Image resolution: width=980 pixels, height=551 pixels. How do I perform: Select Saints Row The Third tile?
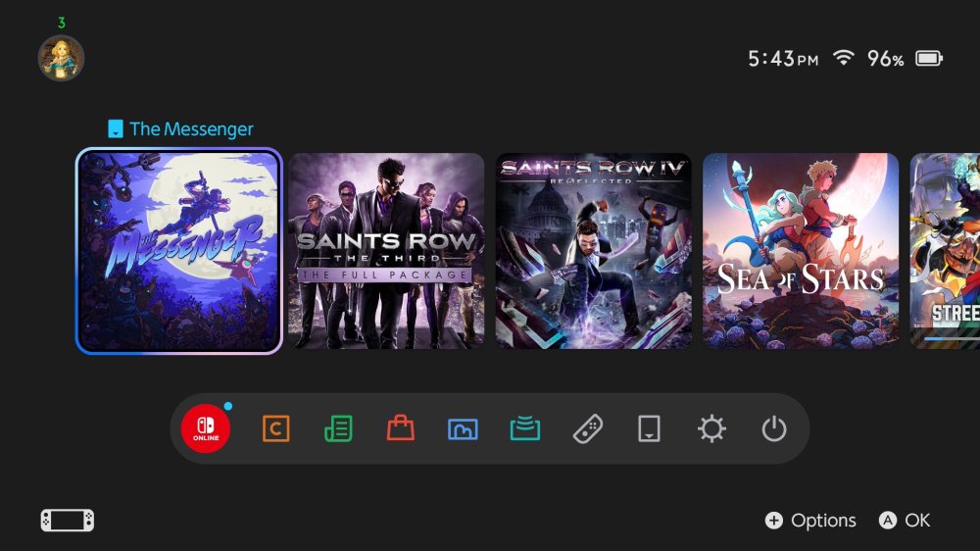(x=386, y=251)
